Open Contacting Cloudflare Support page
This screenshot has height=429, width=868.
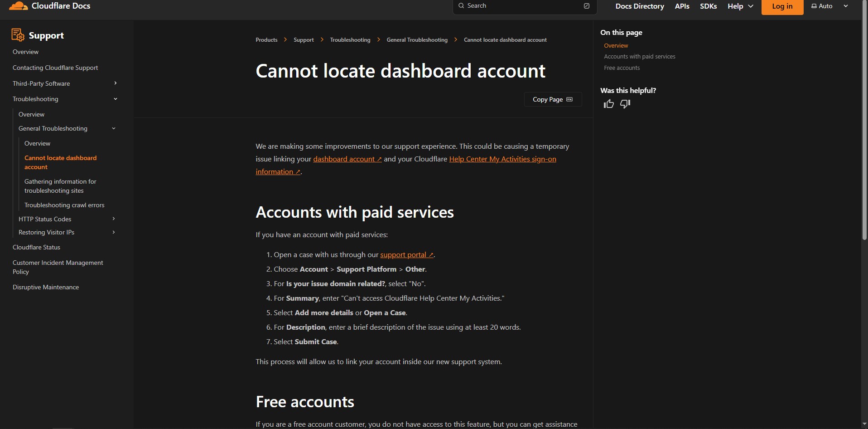(55, 68)
